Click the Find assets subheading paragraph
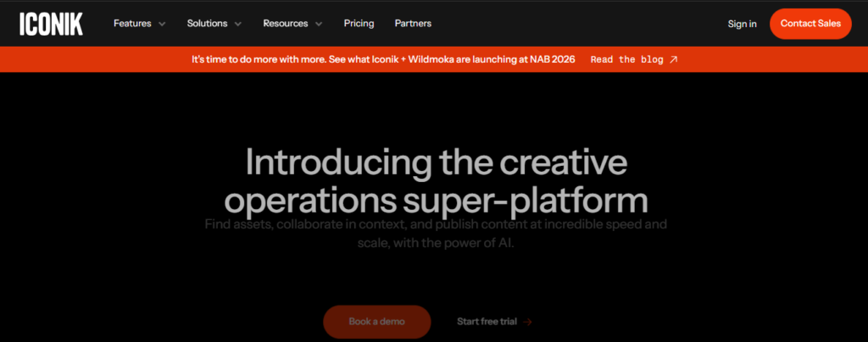The width and height of the screenshot is (868, 342). click(435, 233)
